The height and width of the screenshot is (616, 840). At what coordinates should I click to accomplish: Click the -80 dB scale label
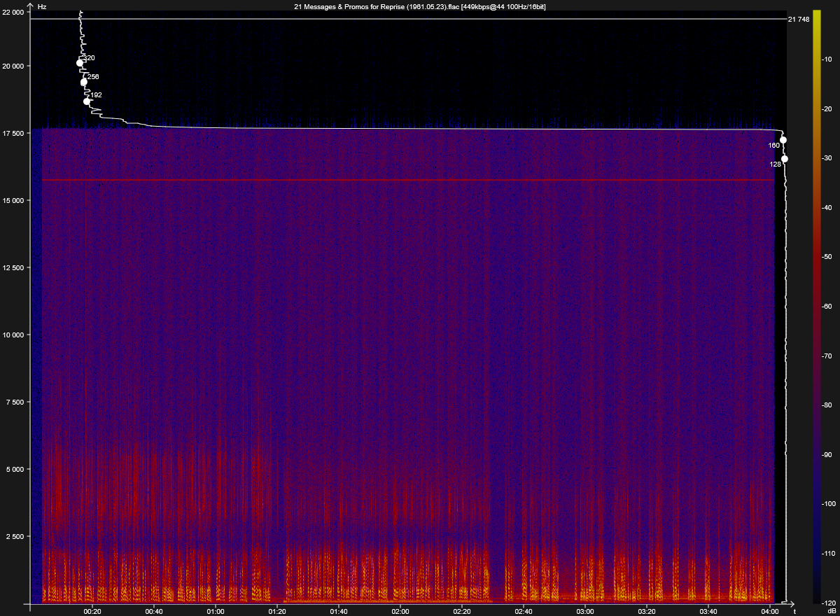tap(827, 405)
